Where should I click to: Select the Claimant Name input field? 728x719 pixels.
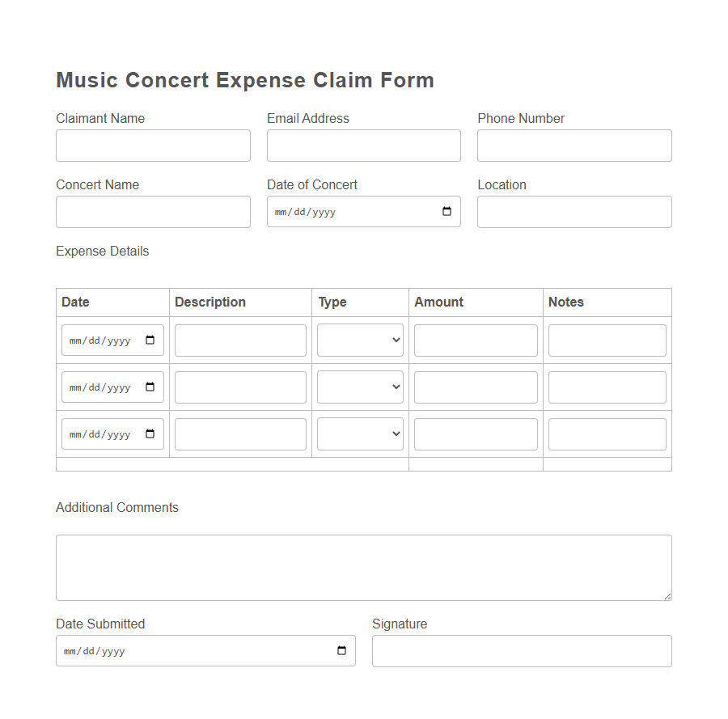pyautogui.click(x=153, y=146)
